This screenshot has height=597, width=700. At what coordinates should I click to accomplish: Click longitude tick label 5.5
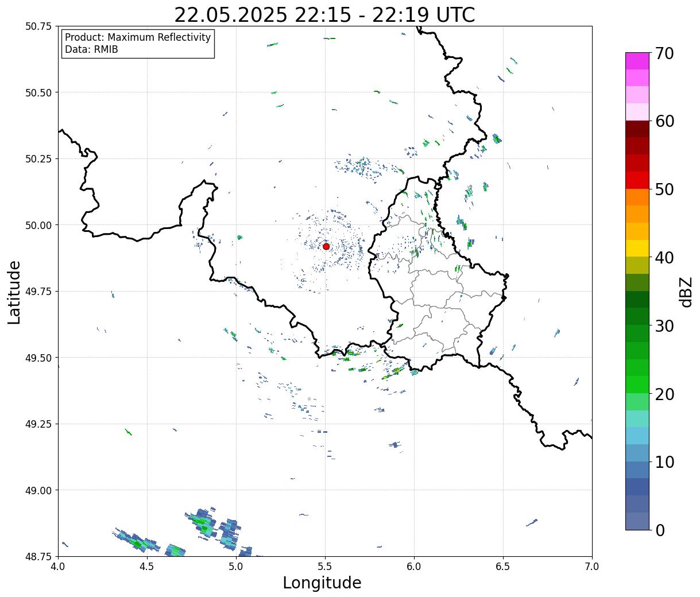tap(325, 567)
